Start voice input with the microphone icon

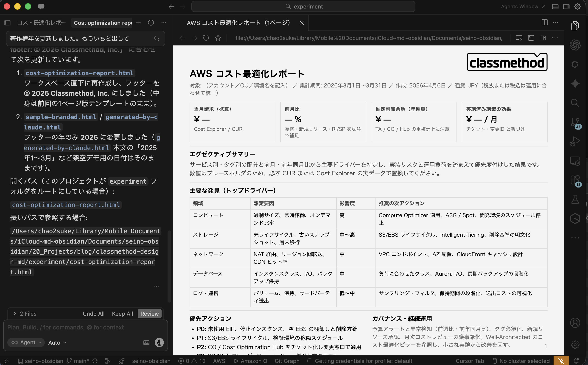[159, 342]
